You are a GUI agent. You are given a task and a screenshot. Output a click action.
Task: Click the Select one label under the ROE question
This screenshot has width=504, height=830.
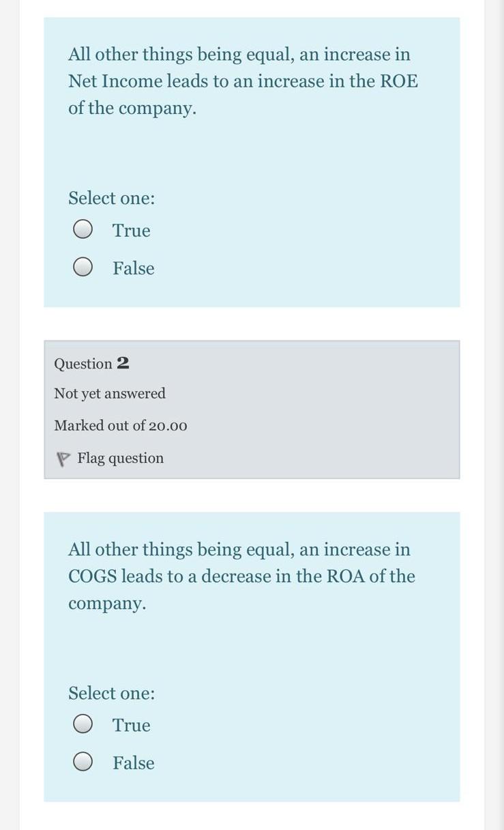tap(111, 198)
